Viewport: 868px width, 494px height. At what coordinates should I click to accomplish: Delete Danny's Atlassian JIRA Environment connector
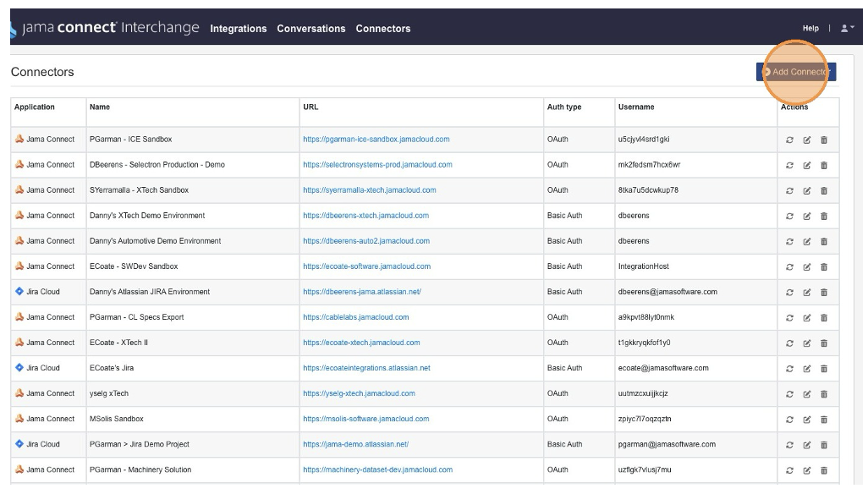(x=824, y=293)
